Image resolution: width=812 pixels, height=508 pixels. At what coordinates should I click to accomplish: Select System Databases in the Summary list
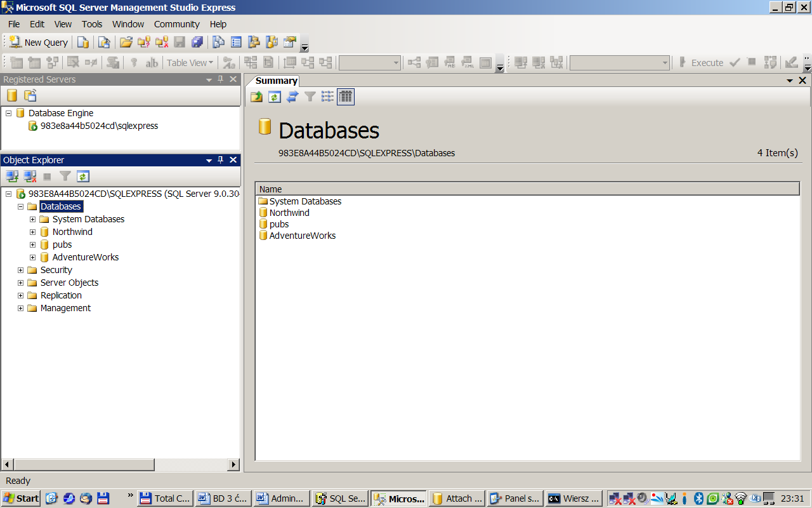[x=305, y=201]
